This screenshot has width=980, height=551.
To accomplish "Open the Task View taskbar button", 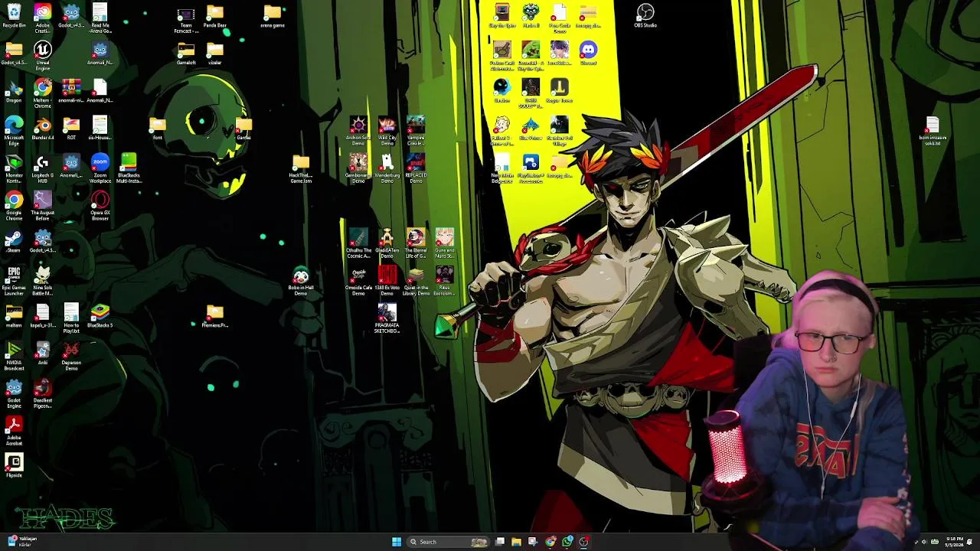I will [x=500, y=542].
